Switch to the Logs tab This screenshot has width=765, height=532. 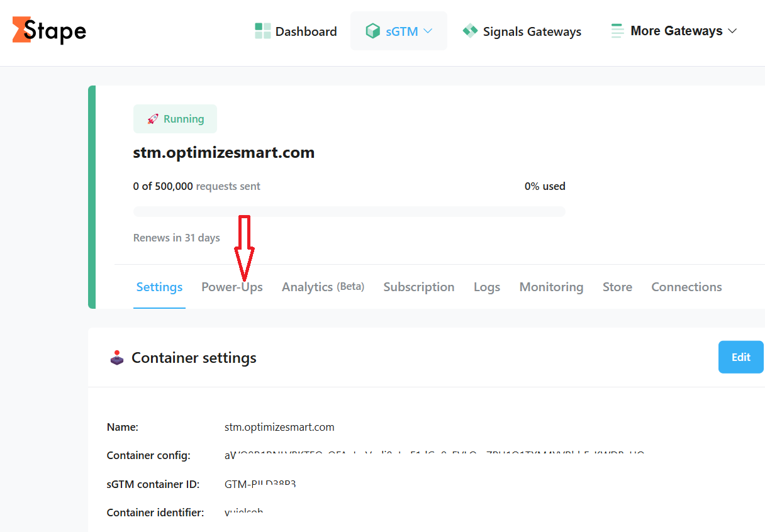(487, 287)
